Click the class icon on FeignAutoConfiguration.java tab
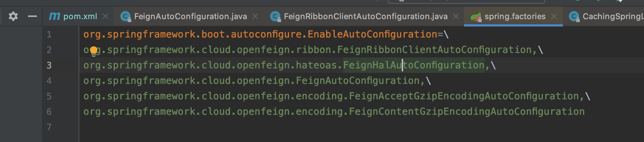Screen dimensions: 644x142 (x=126, y=16)
